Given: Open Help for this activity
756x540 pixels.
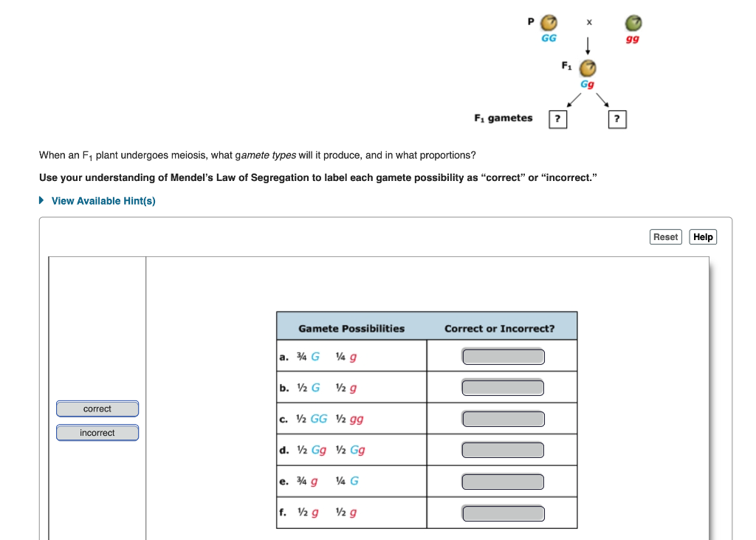Looking at the screenshot, I should tap(702, 236).
